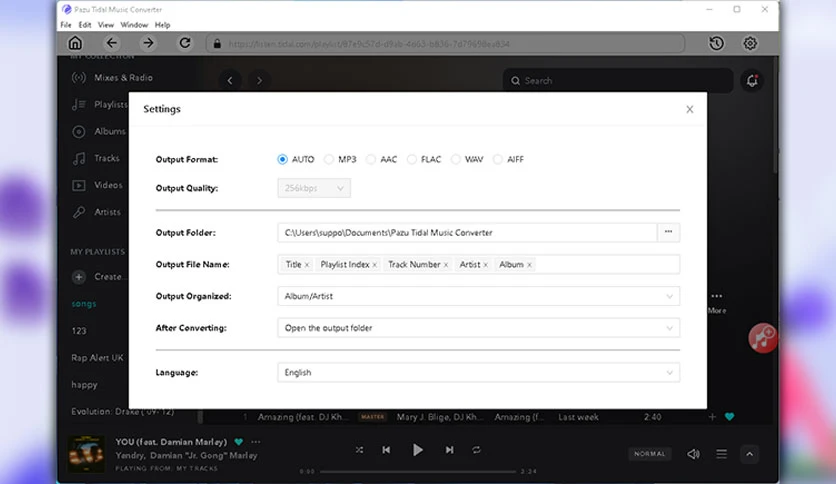Screen dimensions: 836x484
Task: Open the Output Organized Album/Artist dropdown
Action: pyautogui.click(x=478, y=296)
